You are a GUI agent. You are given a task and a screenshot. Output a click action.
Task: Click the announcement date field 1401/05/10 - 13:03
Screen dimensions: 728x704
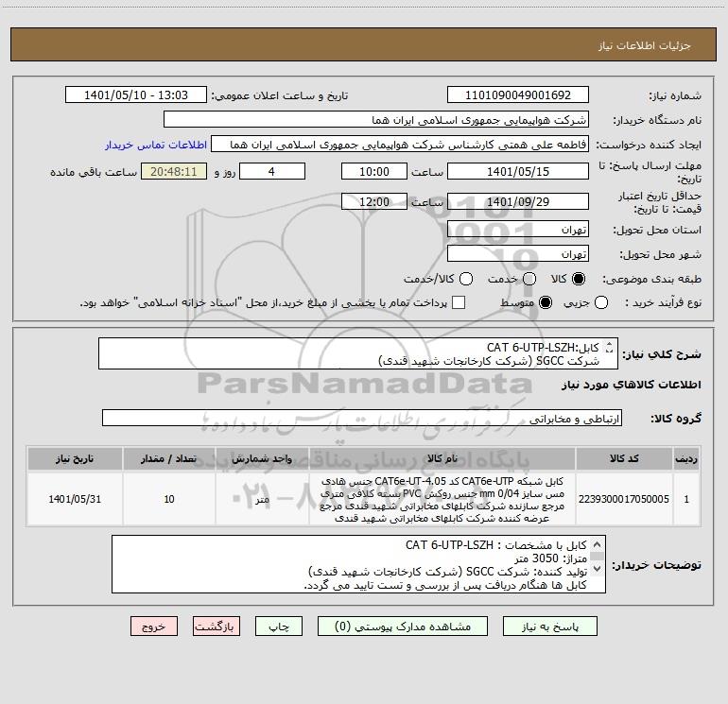[x=136, y=95]
